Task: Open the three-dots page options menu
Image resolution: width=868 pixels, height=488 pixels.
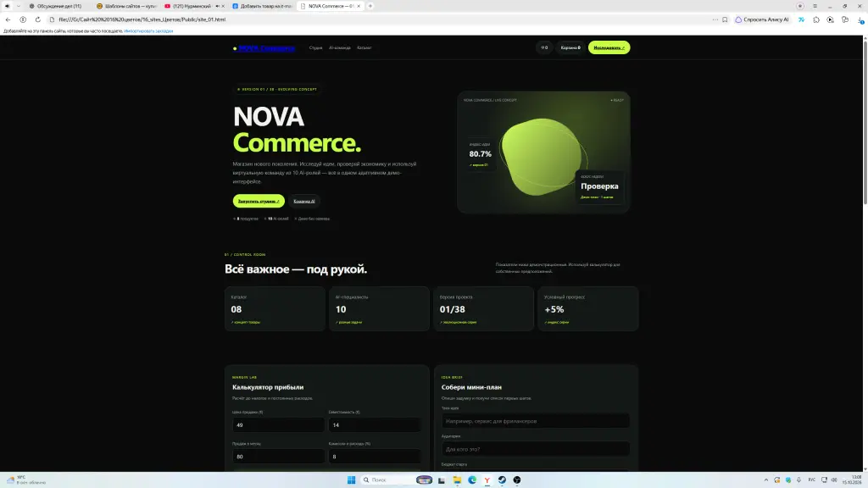Action: click(715, 19)
